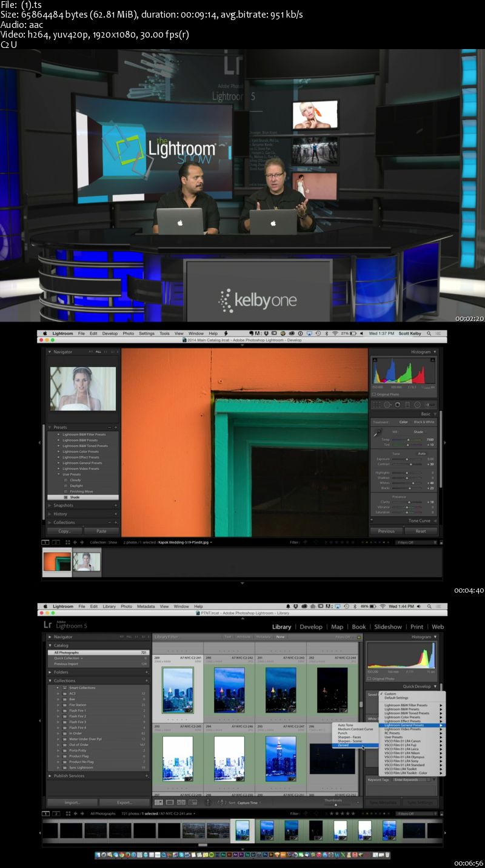Click the Export... button in Library
Viewport: 485px width, 868px height.
point(124,802)
